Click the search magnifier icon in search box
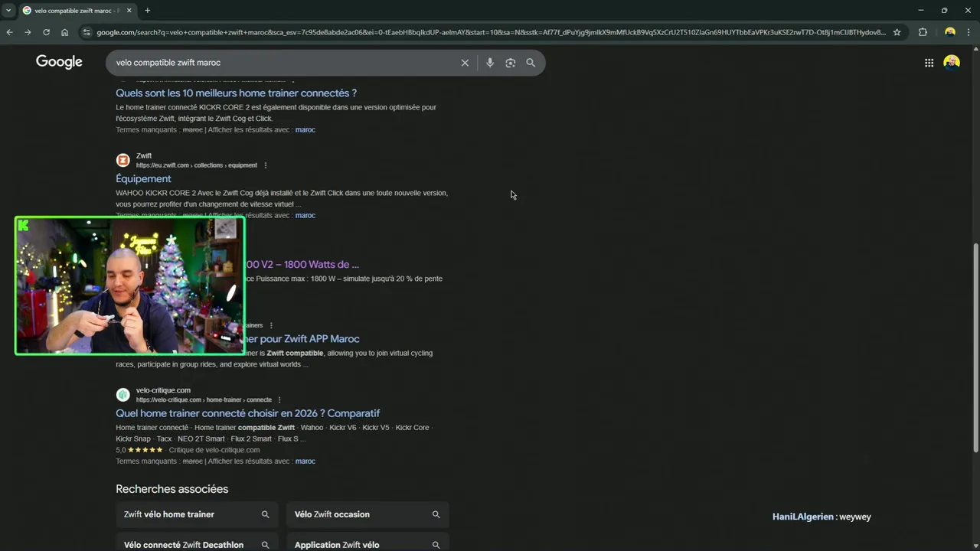This screenshot has width=980, height=551. tap(531, 63)
